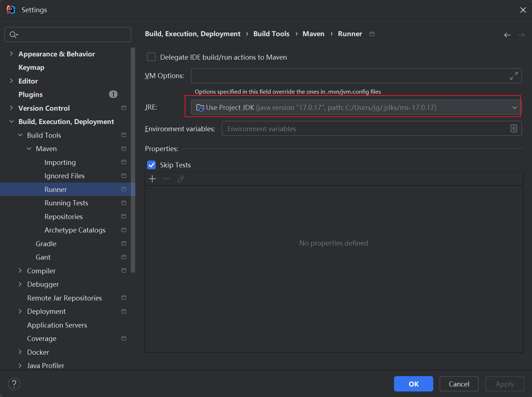This screenshot has width=532, height=397.
Task: Open Maven Repositories settings
Action: pos(64,217)
